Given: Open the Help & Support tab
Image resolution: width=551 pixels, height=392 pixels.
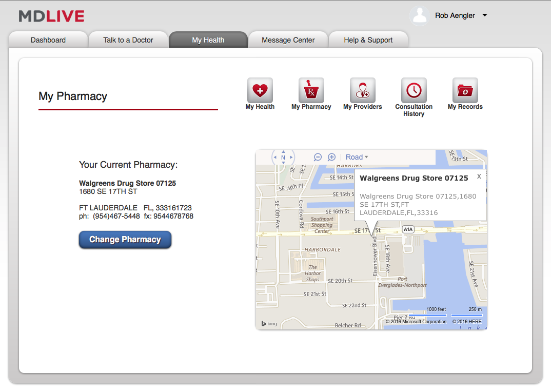Looking at the screenshot, I should (x=368, y=40).
